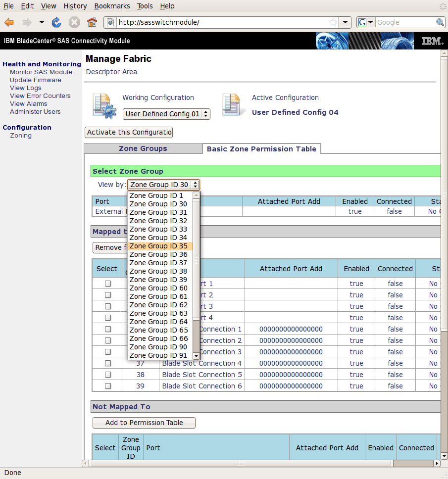Check the box for Connection 1 row
The height and width of the screenshot is (479, 448).
pyautogui.click(x=108, y=329)
